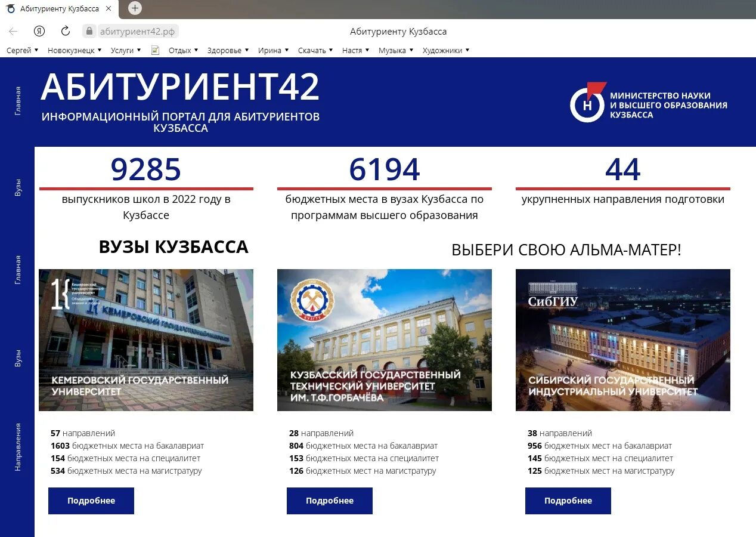
Task: Open a new tab with plus button
Action: pos(135,8)
